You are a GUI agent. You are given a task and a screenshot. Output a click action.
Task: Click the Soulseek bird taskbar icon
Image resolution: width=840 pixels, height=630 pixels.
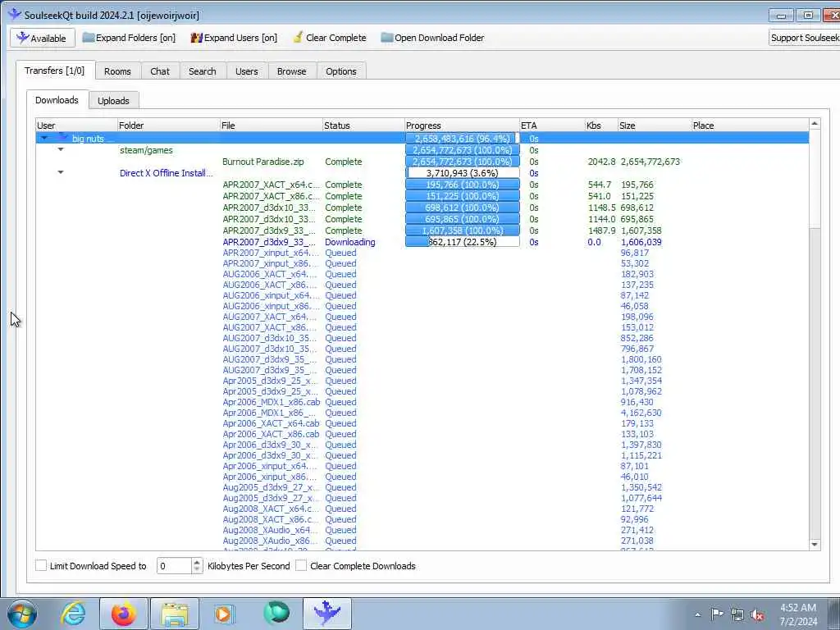tap(327, 614)
